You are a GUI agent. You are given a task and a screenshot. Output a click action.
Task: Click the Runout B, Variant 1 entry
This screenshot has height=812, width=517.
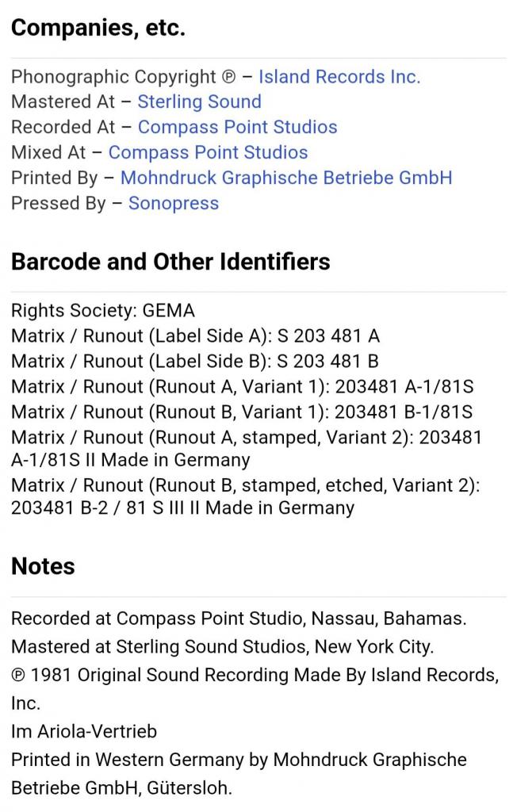point(242,412)
